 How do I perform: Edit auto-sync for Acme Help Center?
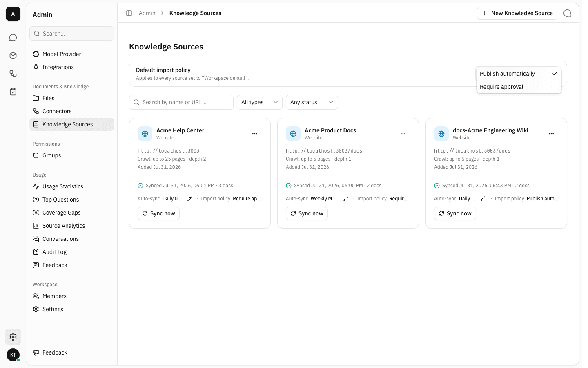(189, 199)
